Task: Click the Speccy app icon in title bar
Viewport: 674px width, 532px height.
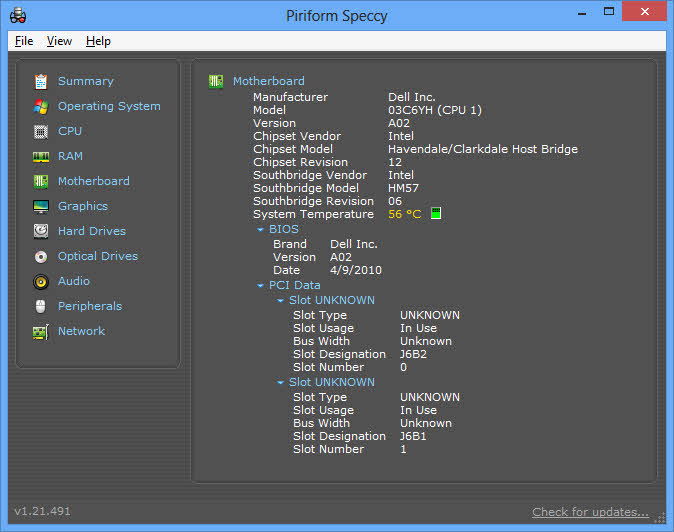Action: coord(18,16)
